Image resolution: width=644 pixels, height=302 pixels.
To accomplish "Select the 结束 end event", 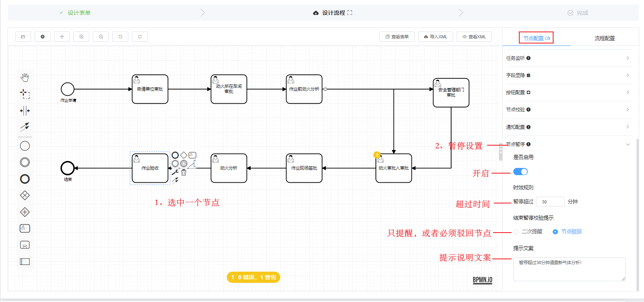I will (x=68, y=168).
